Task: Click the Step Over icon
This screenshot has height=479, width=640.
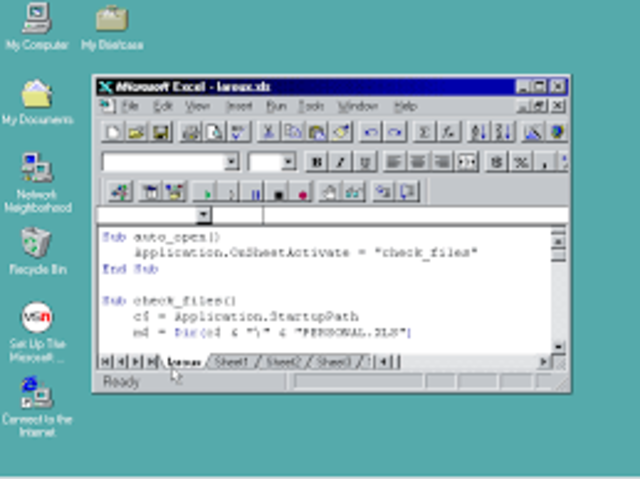Action: click(407, 192)
